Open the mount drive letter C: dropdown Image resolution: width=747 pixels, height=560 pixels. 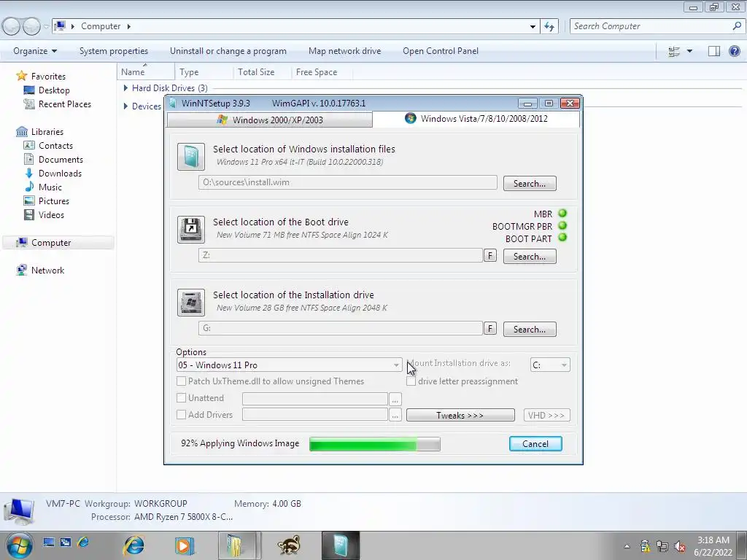coord(550,365)
